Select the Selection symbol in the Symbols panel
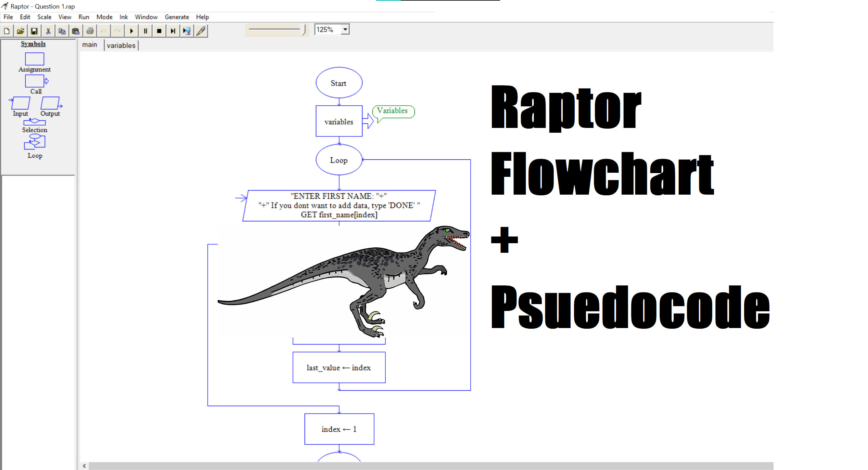The image size is (868, 470). click(x=34, y=121)
